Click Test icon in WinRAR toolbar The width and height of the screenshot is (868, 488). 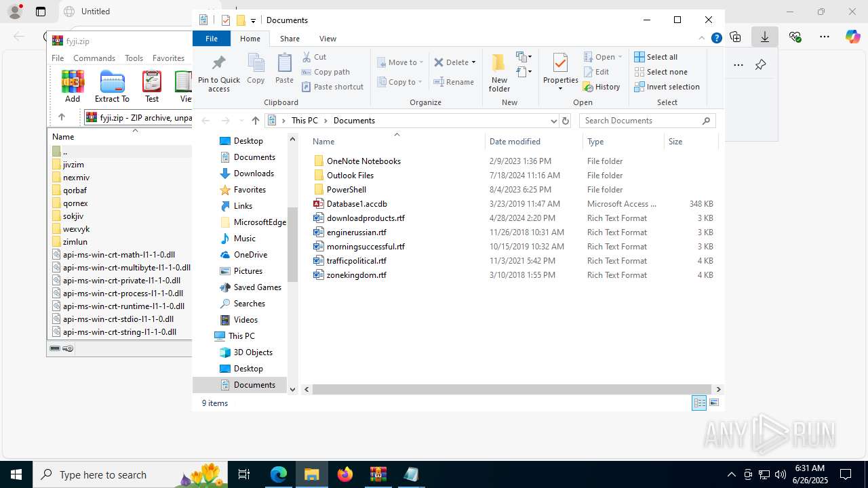pos(152,87)
